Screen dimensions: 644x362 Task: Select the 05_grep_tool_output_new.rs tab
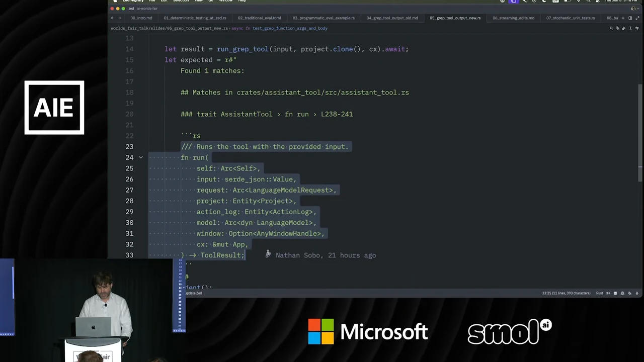tap(455, 18)
